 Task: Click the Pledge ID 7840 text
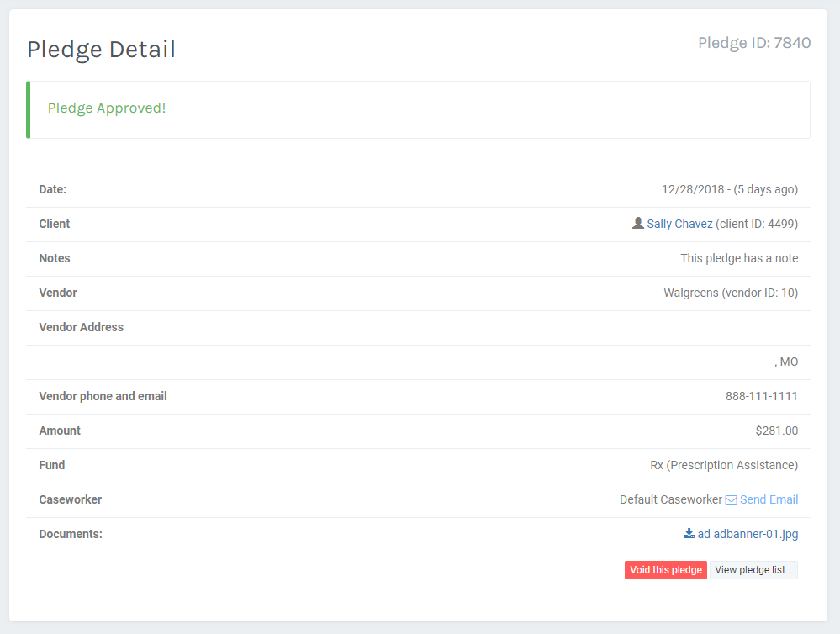pos(754,43)
